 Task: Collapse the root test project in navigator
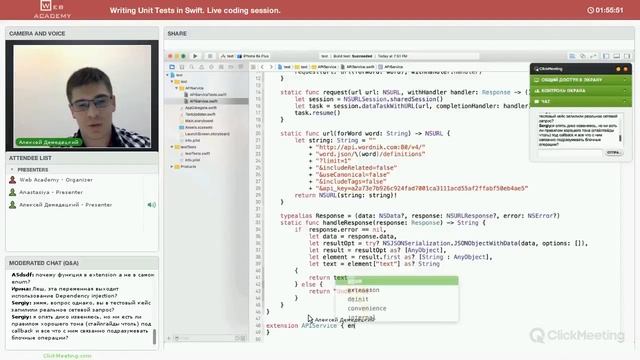pos(167,75)
